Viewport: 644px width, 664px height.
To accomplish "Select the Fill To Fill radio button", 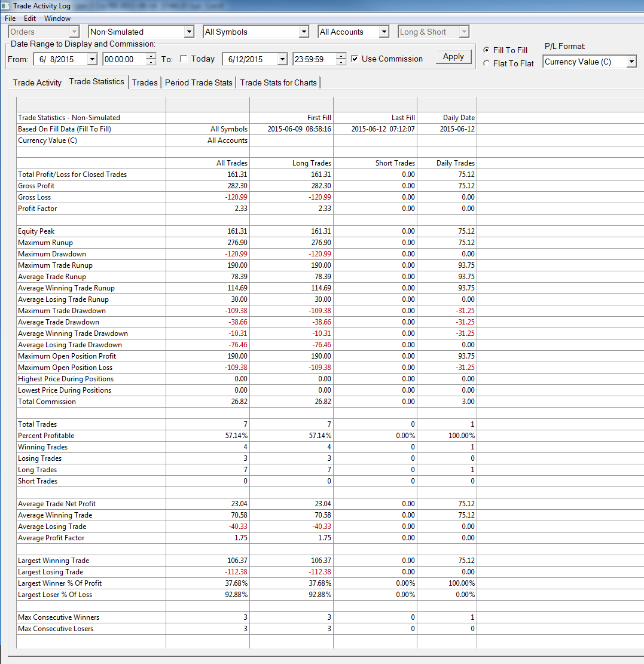I will point(486,50).
